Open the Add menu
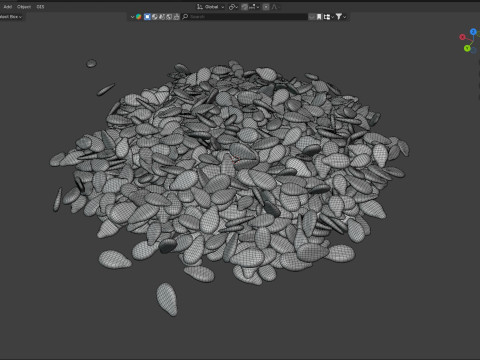Image resolution: width=480 pixels, height=360 pixels. tap(8, 7)
